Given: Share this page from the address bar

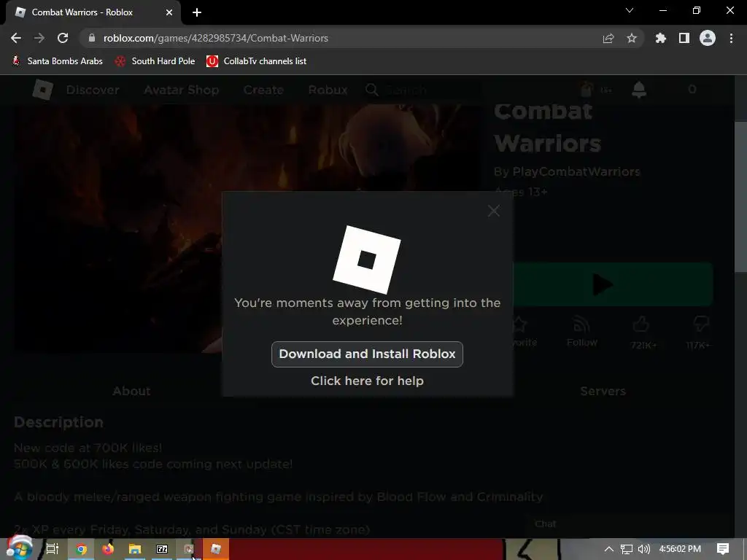Looking at the screenshot, I should pos(608,38).
